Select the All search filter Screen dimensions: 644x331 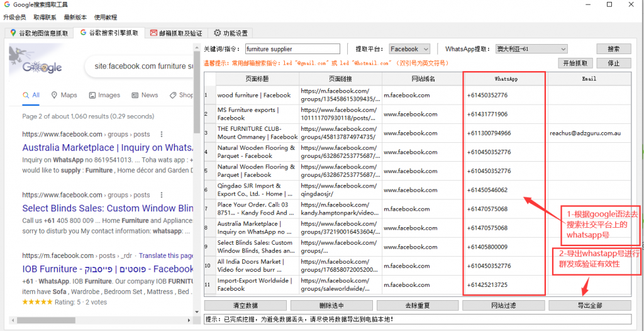click(x=31, y=95)
